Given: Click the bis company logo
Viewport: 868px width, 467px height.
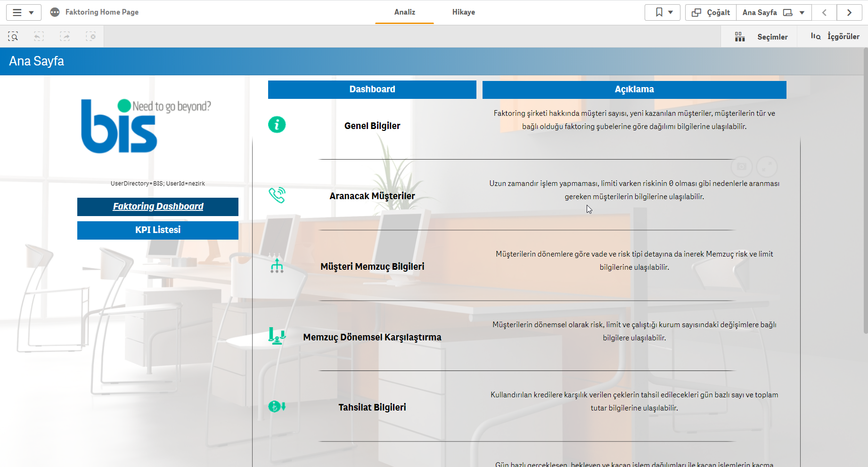Looking at the screenshot, I should [146, 126].
